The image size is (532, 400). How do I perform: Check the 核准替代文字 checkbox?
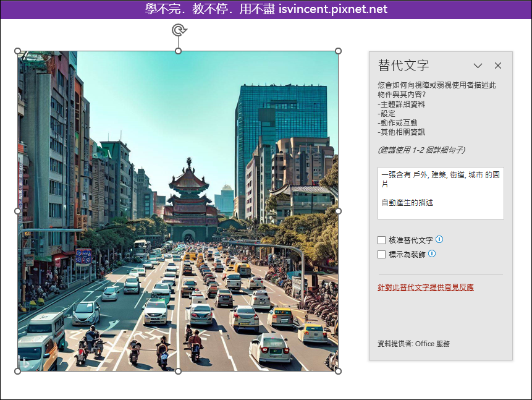click(381, 240)
